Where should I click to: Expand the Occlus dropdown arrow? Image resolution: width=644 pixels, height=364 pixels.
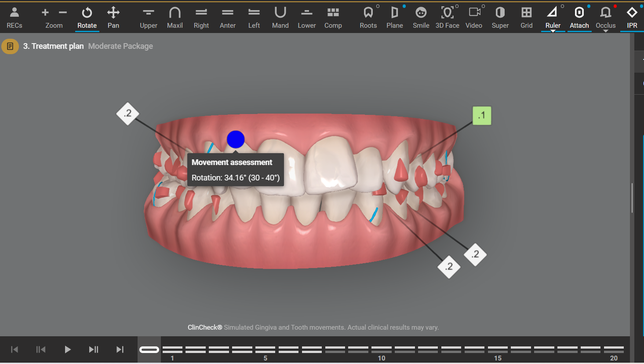coord(606,31)
